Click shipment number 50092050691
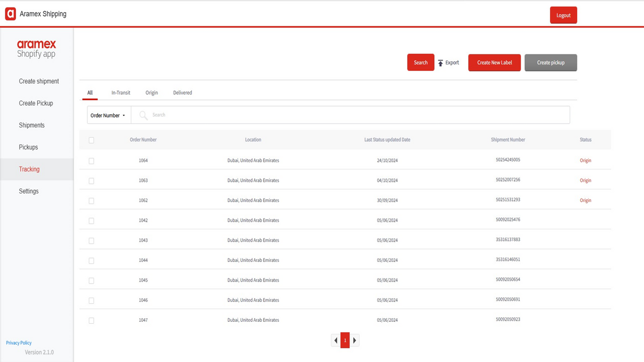This screenshot has height=362, width=644. [508, 300]
